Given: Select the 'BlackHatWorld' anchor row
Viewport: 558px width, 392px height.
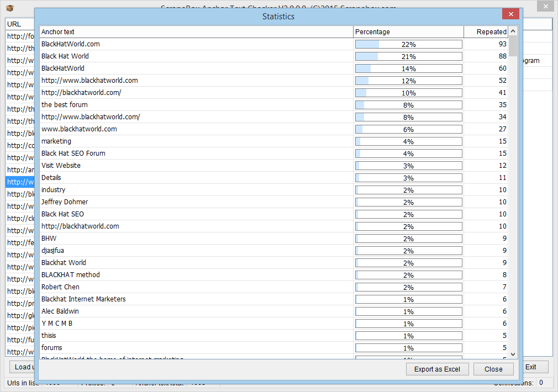Looking at the screenshot, I should (x=273, y=68).
